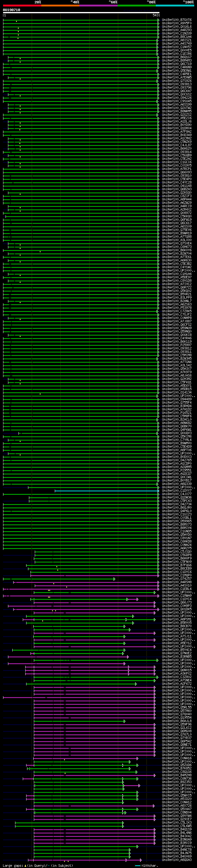Select label UniRef100_B8CEB9
Image resolution: width=197 pixels, height=868 pixels.
click(x=177, y=569)
